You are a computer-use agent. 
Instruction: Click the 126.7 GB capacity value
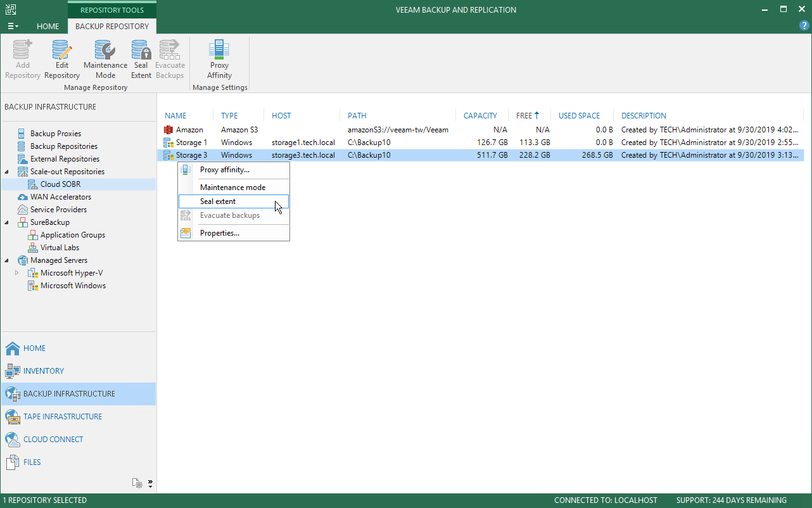(x=492, y=143)
